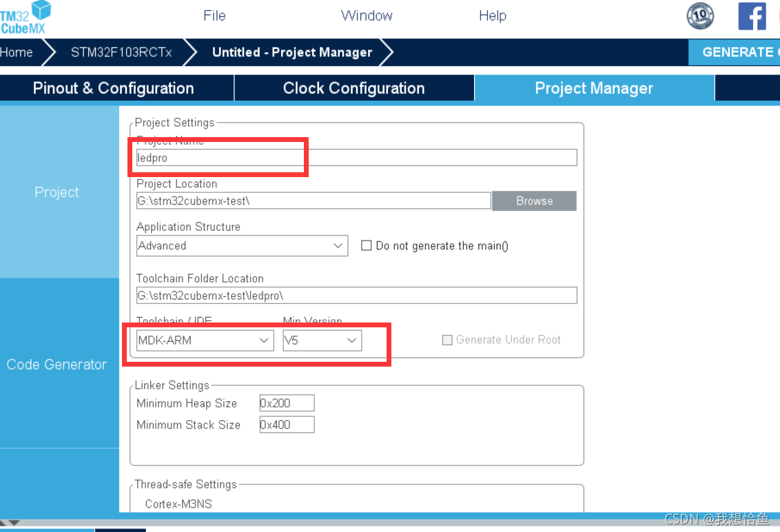
Task: Click the Thread-safe Settings heading
Action: (x=185, y=484)
